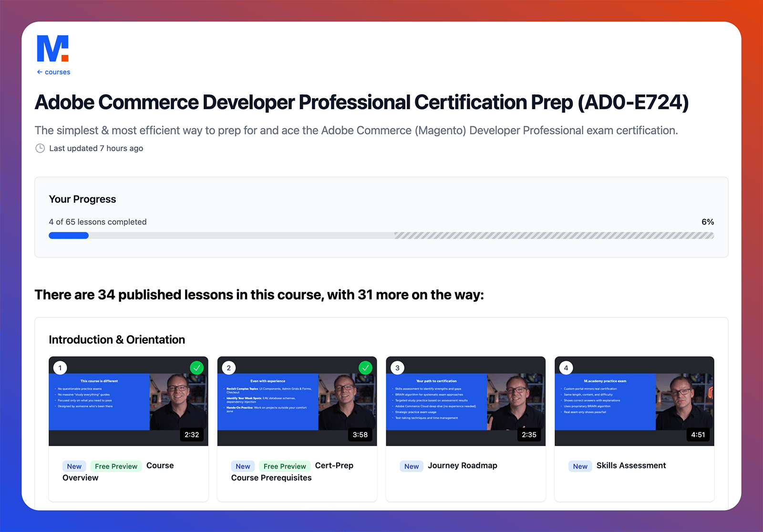The height and width of the screenshot is (532, 763).
Task: Click the M.academy logo
Action: 53,49
